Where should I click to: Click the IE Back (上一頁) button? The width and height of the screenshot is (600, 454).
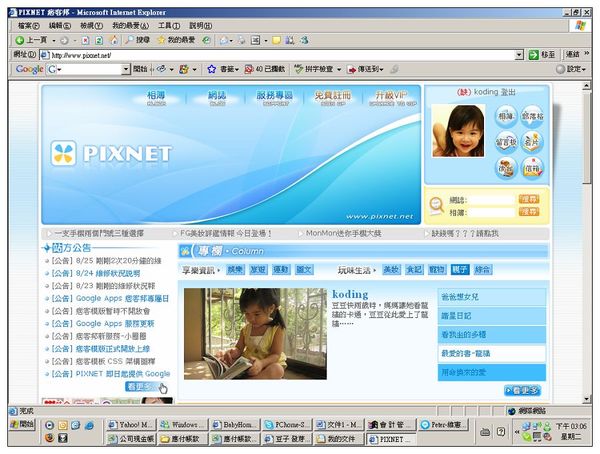[x=31, y=40]
